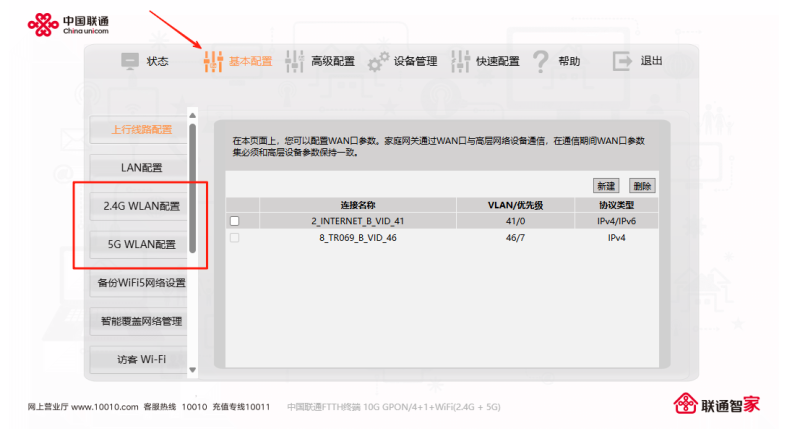Image resolution: width=800 pixels, height=434 pixels.
Task: Open 备份WiFi5网络设置
Action: [x=139, y=283]
